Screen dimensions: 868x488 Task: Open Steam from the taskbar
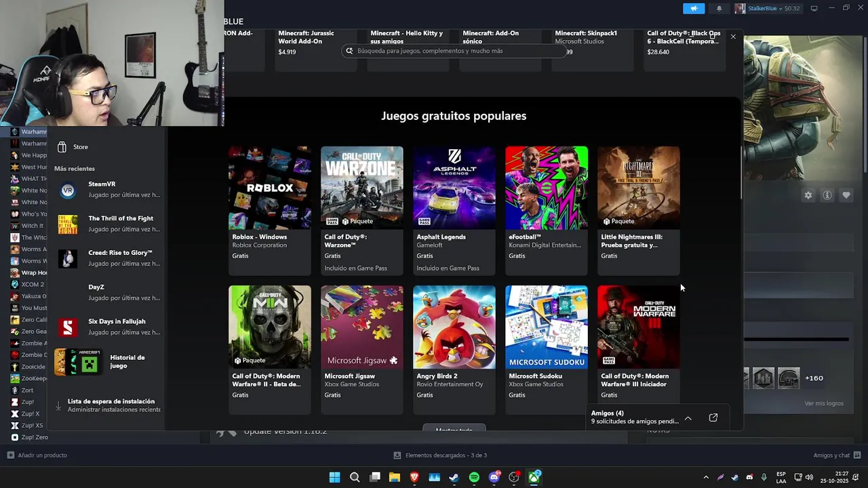[454, 477]
